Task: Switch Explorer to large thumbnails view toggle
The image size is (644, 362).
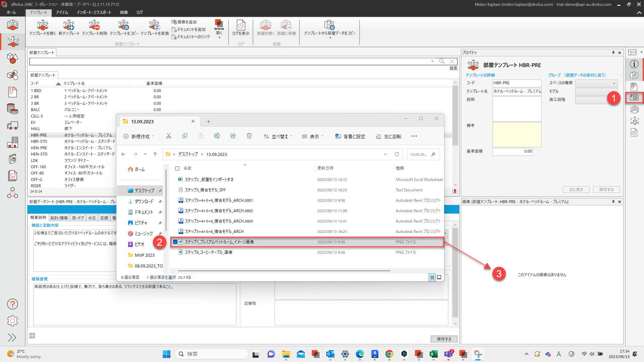Action: (439, 277)
